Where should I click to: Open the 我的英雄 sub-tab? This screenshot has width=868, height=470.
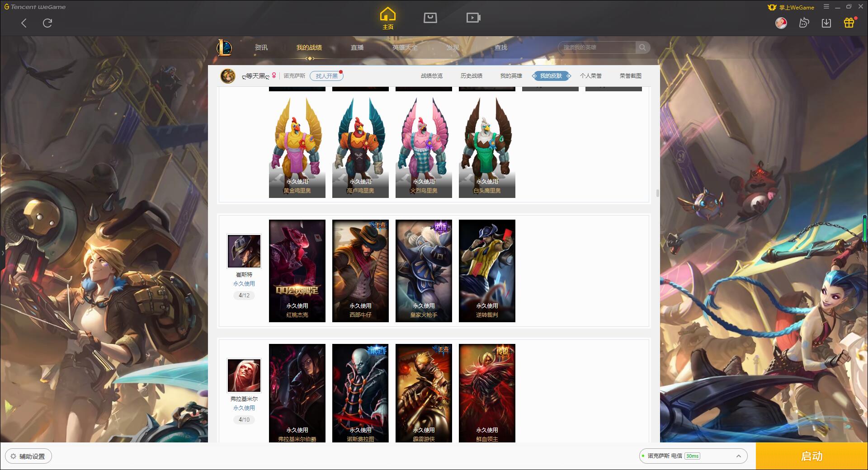click(511, 76)
